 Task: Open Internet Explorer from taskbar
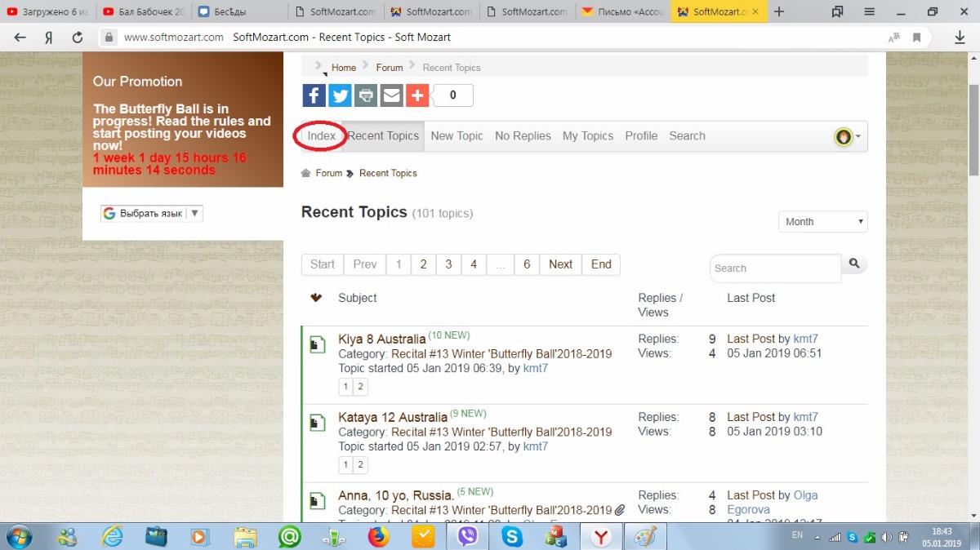pos(112,536)
